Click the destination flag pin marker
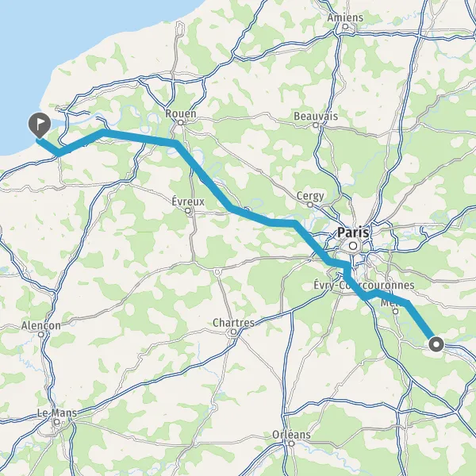 40,125
